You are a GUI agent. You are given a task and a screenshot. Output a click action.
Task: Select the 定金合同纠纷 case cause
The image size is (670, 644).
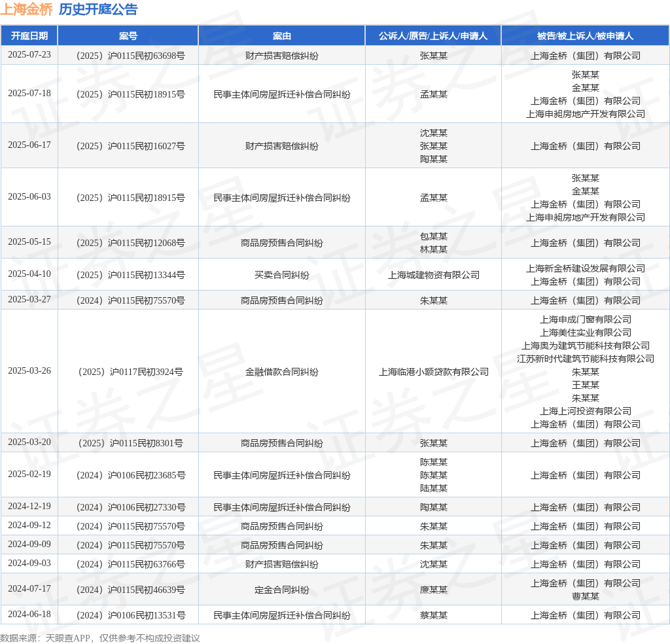(x=282, y=590)
